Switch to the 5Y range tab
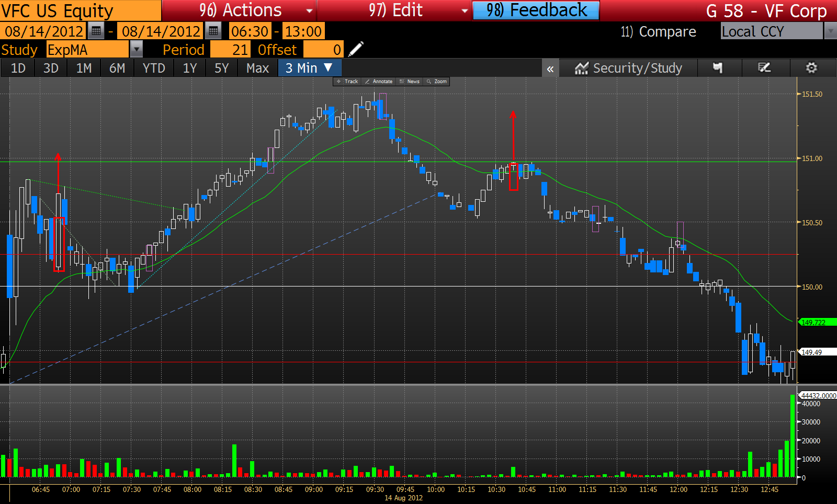Image resolution: width=837 pixels, height=504 pixels. (222, 68)
